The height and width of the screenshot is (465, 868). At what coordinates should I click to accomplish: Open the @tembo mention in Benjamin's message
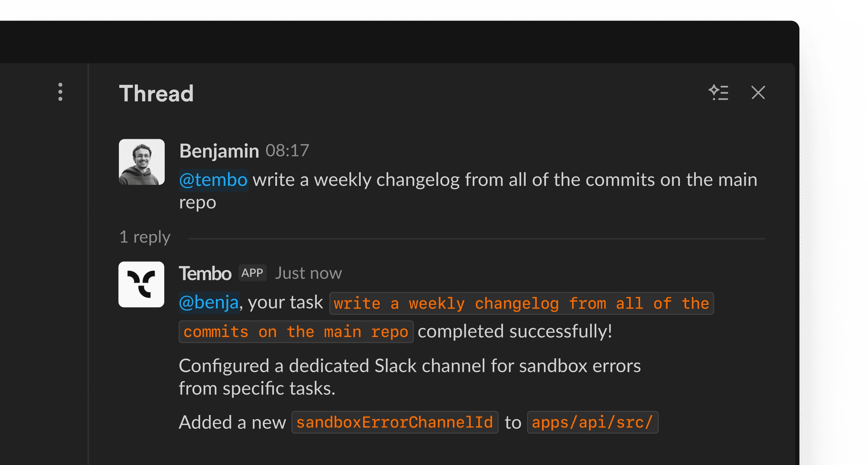pos(213,180)
